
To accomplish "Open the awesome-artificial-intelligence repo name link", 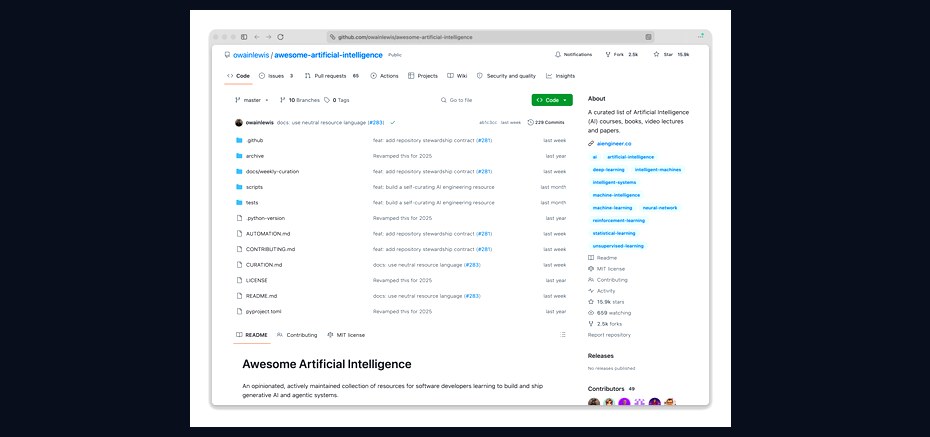I will 328,55.
